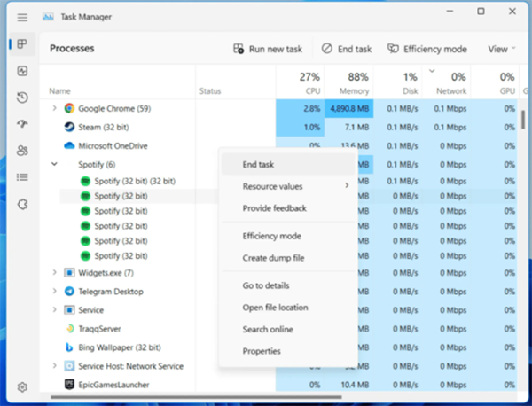The image size is (532, 406).
Task: Sort by the GPU column header
Action: [x=495, y=83]
